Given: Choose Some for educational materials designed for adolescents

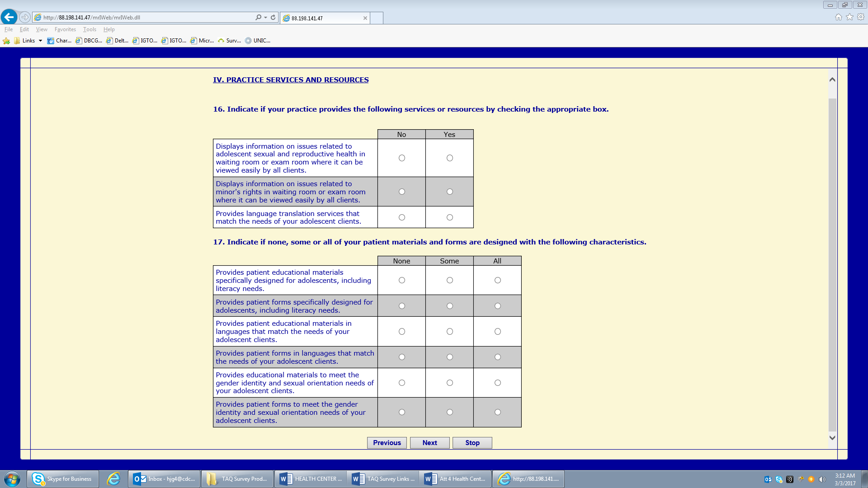Looking at the screenshot, I should point(449,280).
